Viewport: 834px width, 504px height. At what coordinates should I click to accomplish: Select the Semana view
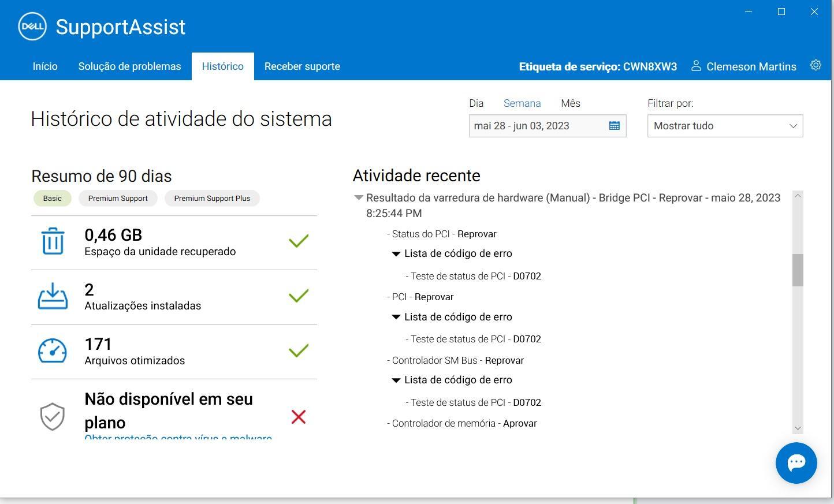pos(522,103)
